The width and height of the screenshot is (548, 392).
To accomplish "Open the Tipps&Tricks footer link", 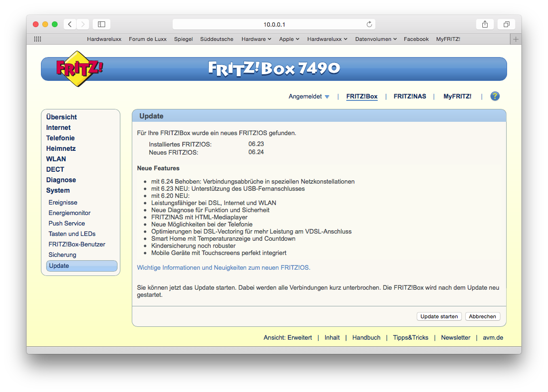I will [x=411, y=337].
